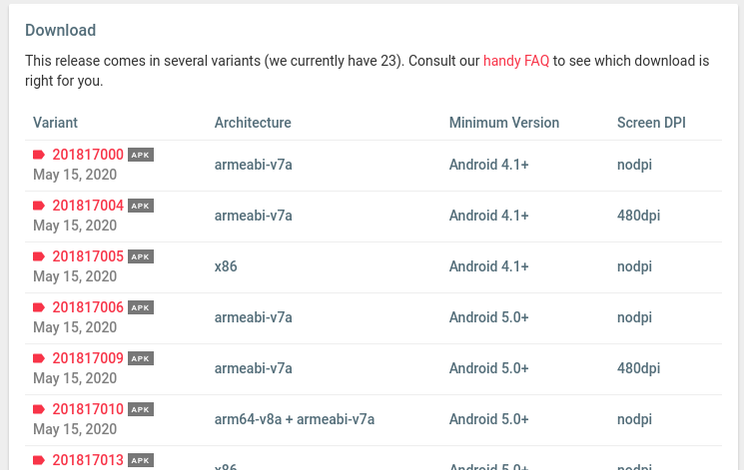Click the Variant column header
This screenshot has height=470, width=744.
coord(55,123)
